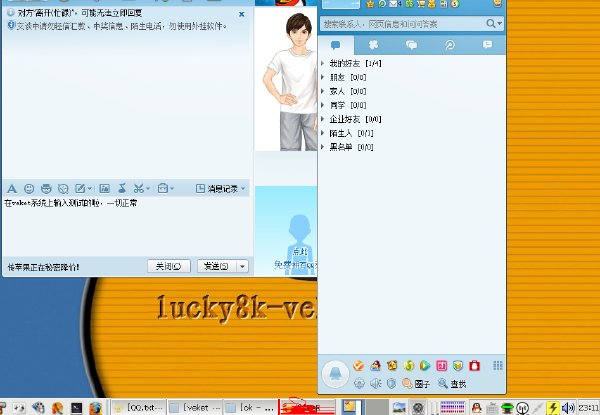This screenshot has height=415, width=600.
Task: Dismiss the away status notice with the x
Action: (241, 14)
